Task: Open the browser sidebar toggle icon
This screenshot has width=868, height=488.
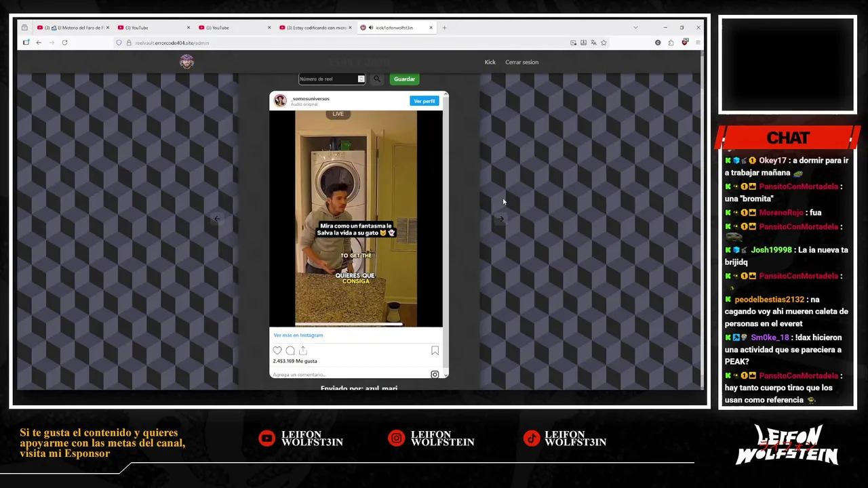Action: pos(26,43)
